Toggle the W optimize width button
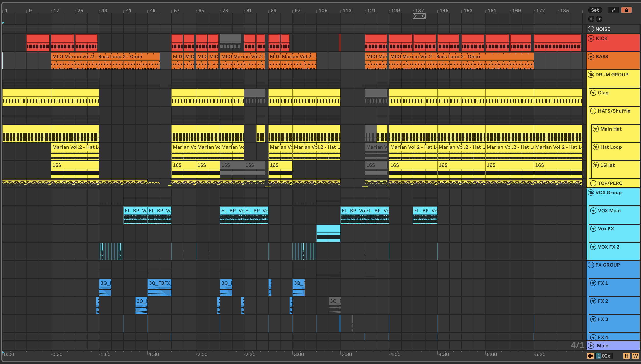This screenshot has width=641, height=364. [x=635, y=356]
